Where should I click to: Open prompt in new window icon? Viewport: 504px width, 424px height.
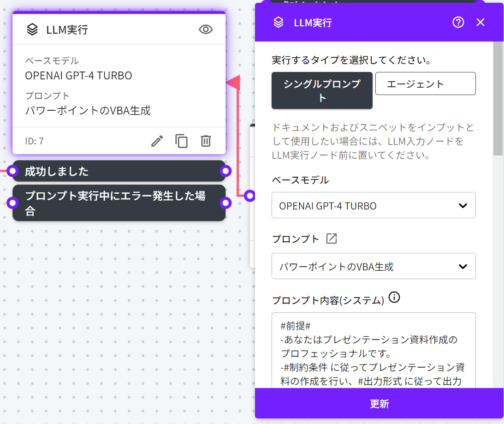332,239
